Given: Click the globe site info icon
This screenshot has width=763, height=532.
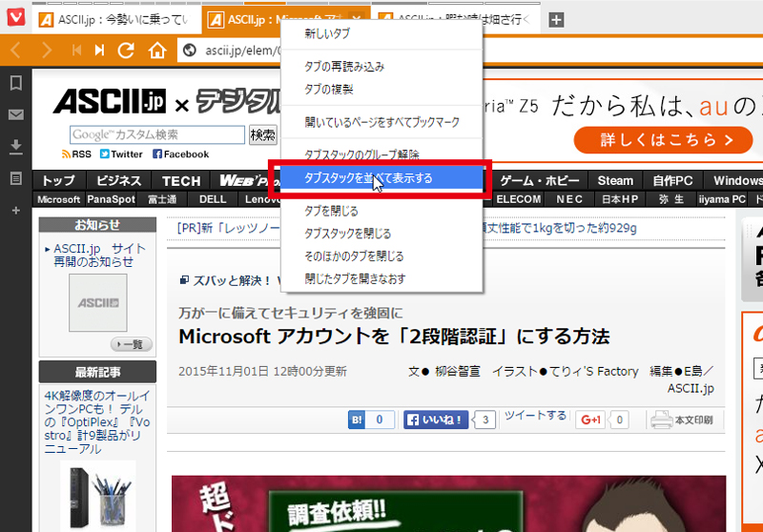Looking at the screenshot, I should point(189,51).
